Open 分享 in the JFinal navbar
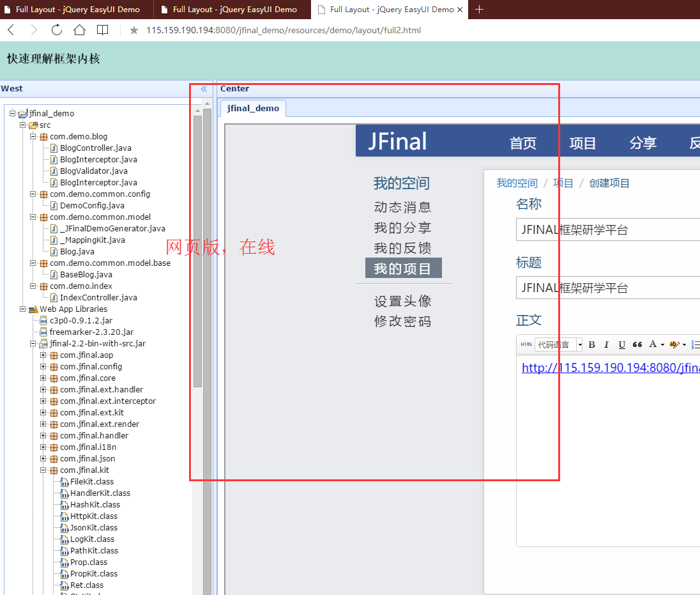Screen dimensions: 700x595 click(x=643, y=143)
